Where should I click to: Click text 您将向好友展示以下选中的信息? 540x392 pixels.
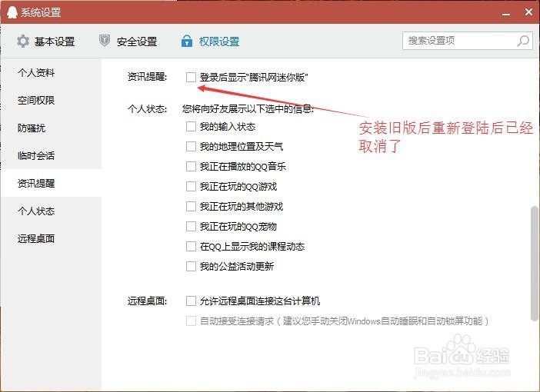pos(248,108)
